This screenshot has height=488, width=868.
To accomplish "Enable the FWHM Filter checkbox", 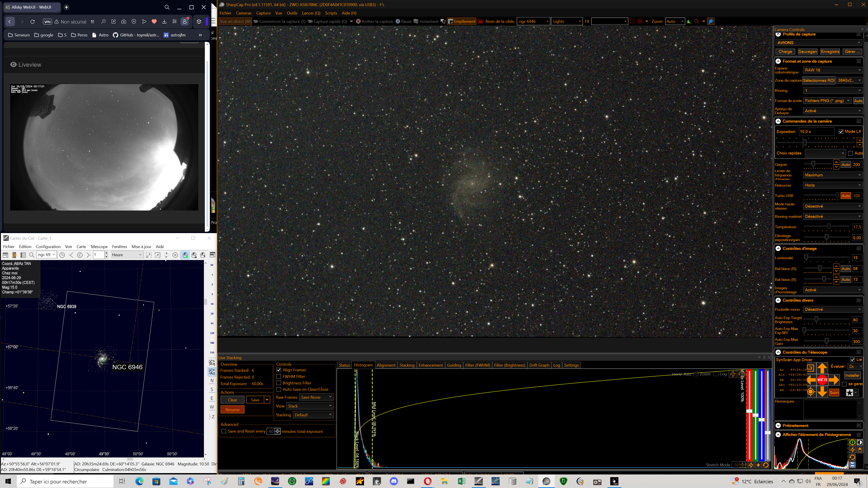I will point(279,377).
